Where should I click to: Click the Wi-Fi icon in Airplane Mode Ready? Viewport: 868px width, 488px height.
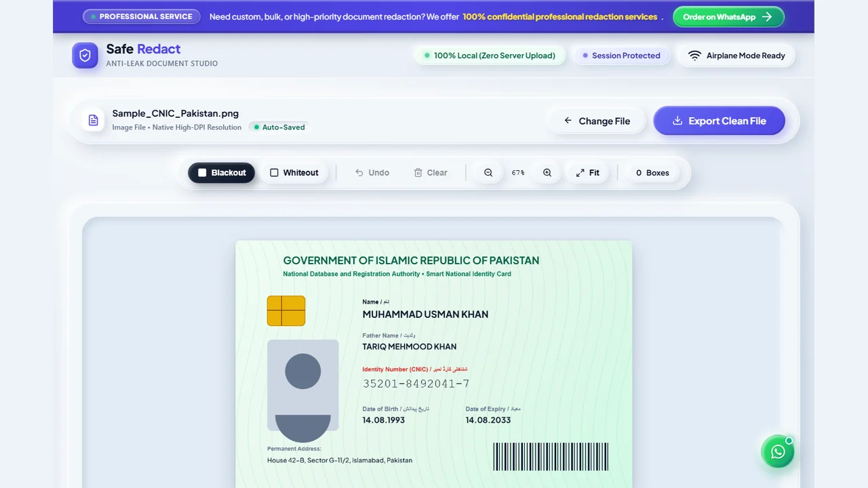pyautogui.click(x=694, y=56)
